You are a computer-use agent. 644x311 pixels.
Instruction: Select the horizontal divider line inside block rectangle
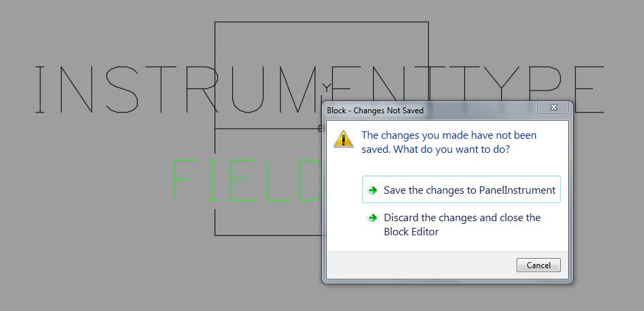[267, 129]
